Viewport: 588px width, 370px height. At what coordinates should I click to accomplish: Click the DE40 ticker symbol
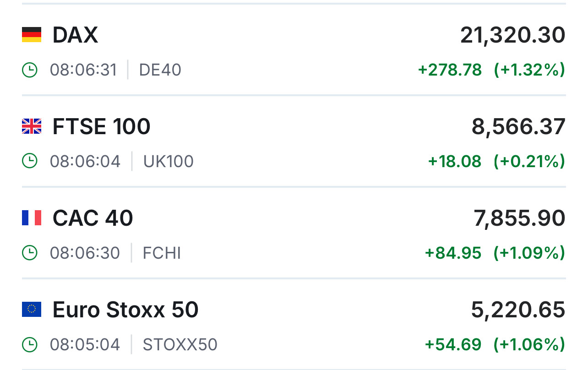(160, 70)
